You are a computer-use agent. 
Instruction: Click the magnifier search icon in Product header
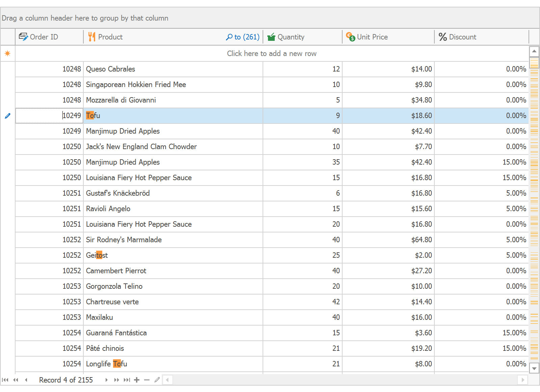(230, 36)
